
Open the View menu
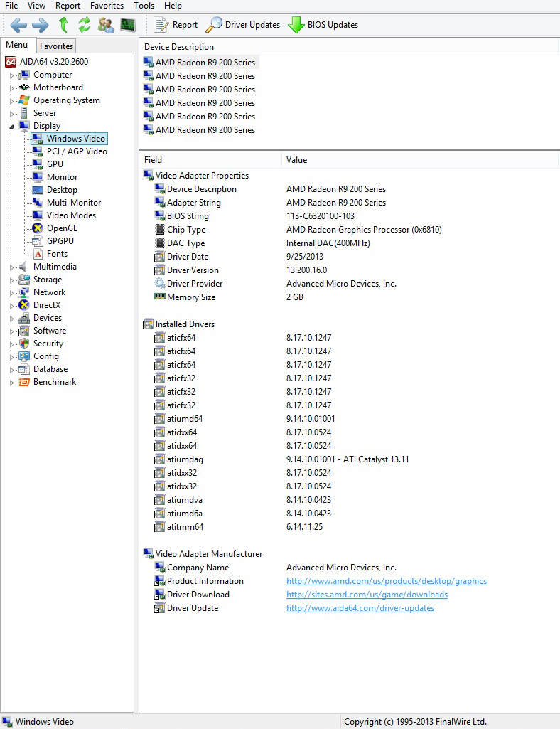coord(36,6)
